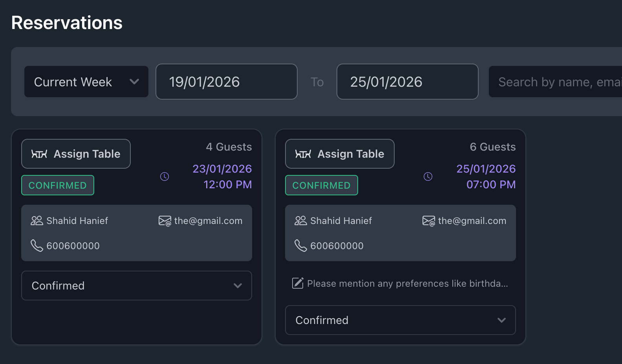Click clock icon next to 23/01/2026
This screenshot has height=364, width=622.
(x=165, y=177)
